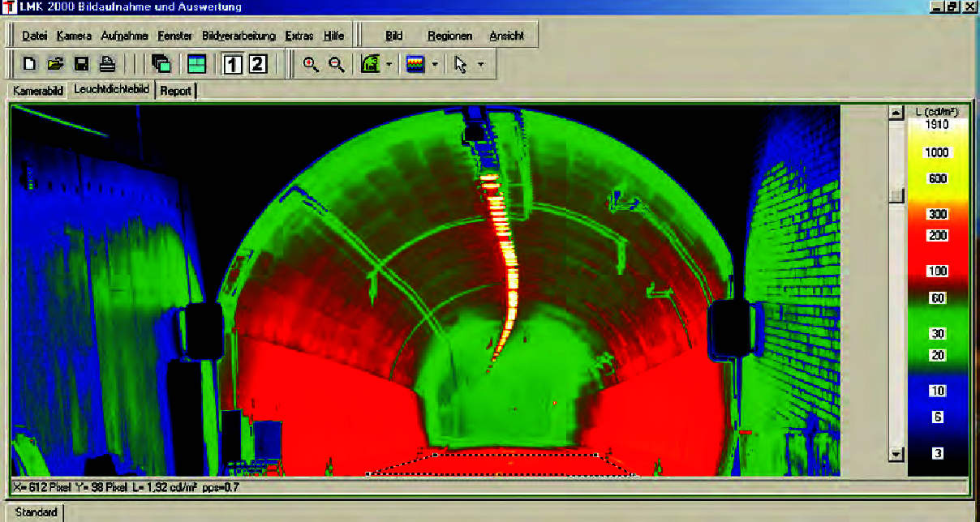Open the Ansicht menu
The width and height of the screenshot is (980, 522).
coord(506,36)
